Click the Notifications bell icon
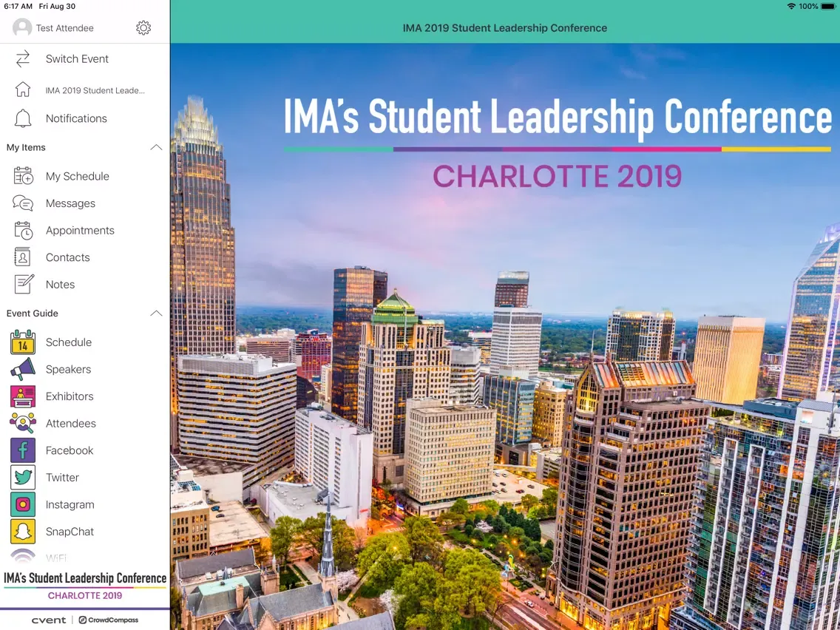840x630 pixels. [22, 118]
